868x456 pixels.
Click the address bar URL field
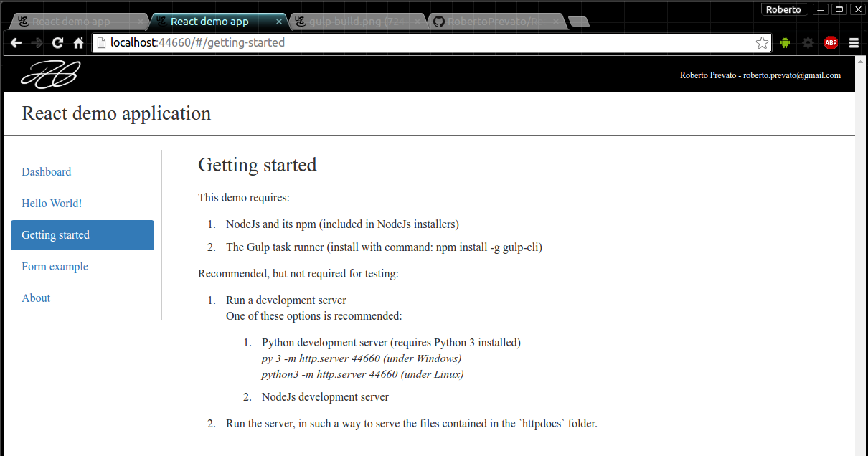pyautogui.click(x=430, y=43)
